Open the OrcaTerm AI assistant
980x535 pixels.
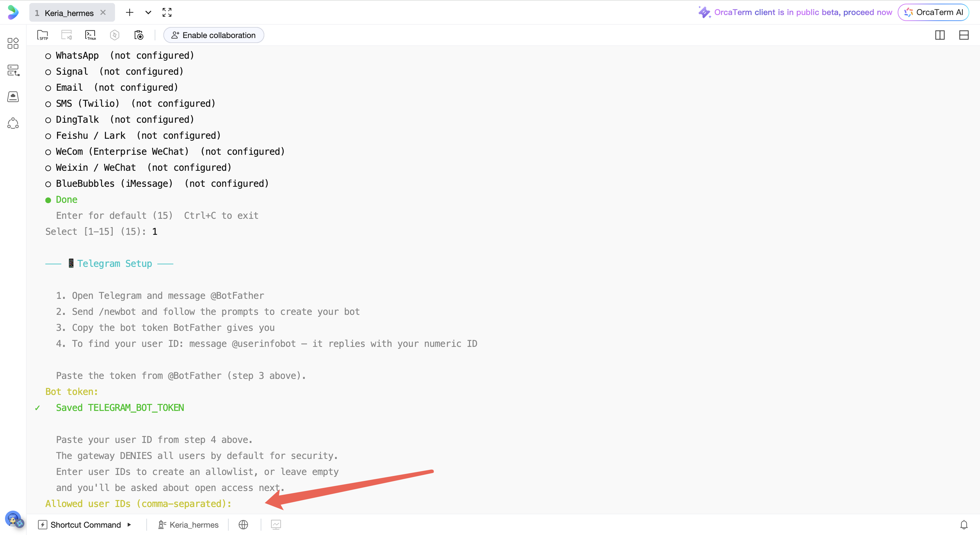[934, 12]
